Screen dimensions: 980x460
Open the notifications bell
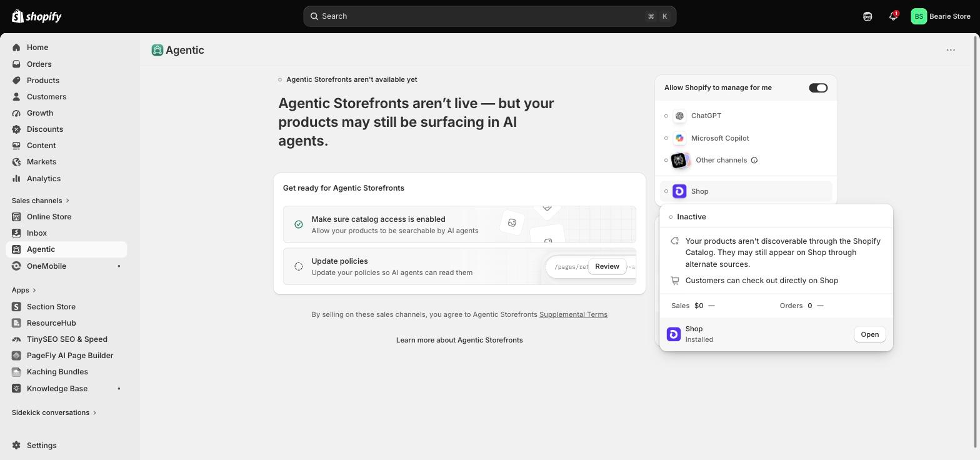(x=893, y=16)
